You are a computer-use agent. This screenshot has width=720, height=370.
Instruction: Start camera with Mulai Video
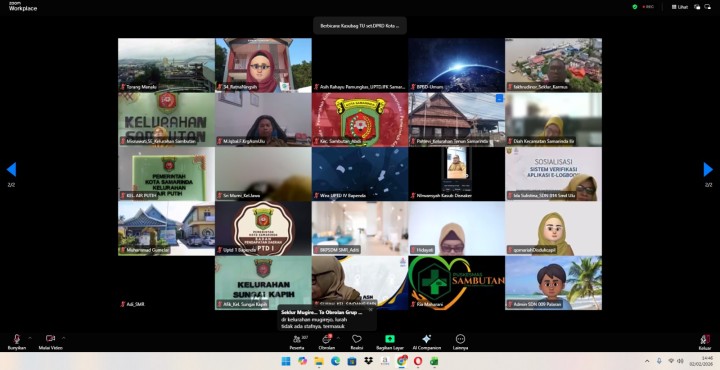(x=51, y=342)
